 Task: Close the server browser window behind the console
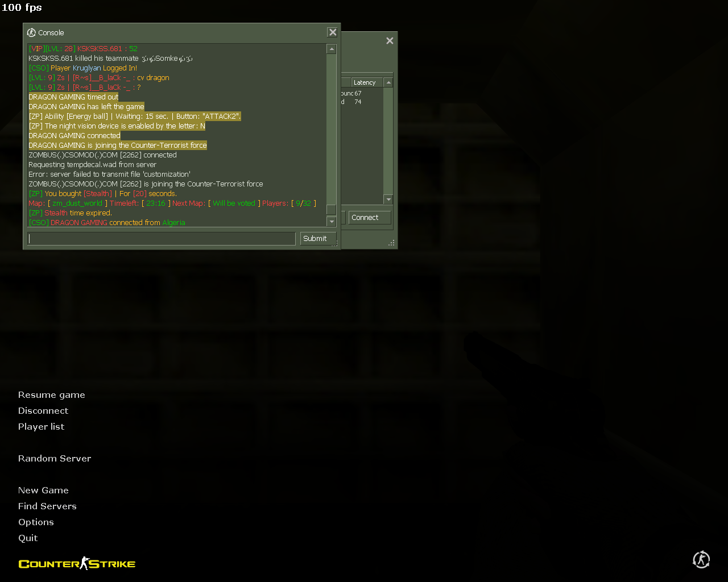(390, 41)
